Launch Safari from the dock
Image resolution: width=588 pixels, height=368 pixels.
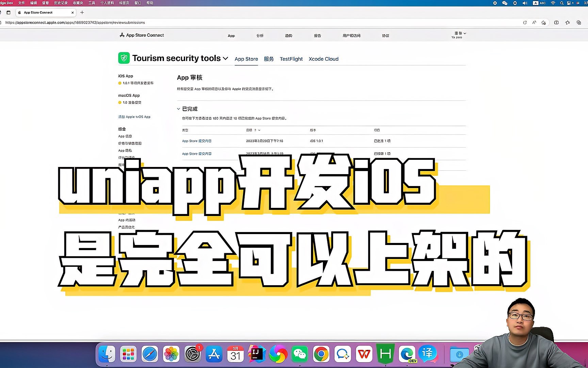tap(150, 354)
